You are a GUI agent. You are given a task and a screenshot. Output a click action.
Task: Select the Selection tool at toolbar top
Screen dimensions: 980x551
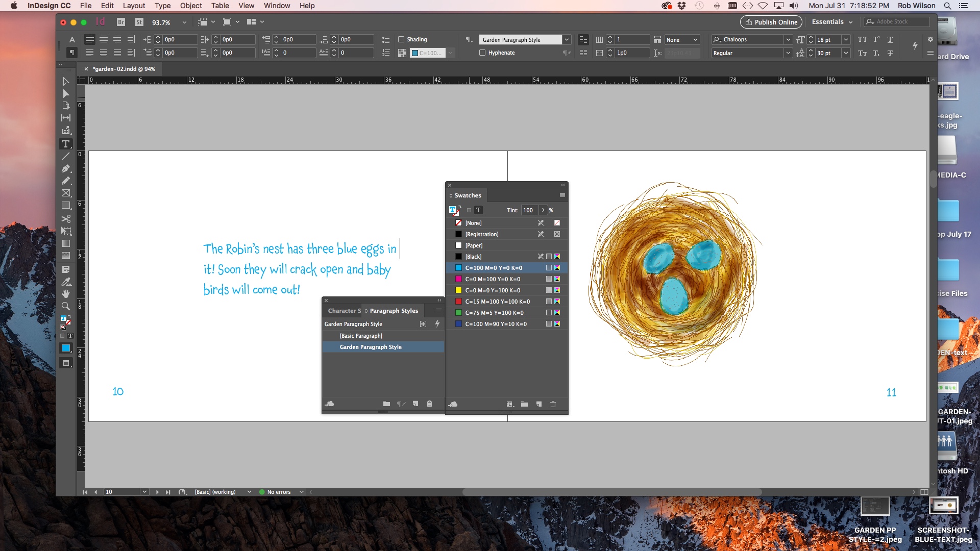tap(66, 82)
